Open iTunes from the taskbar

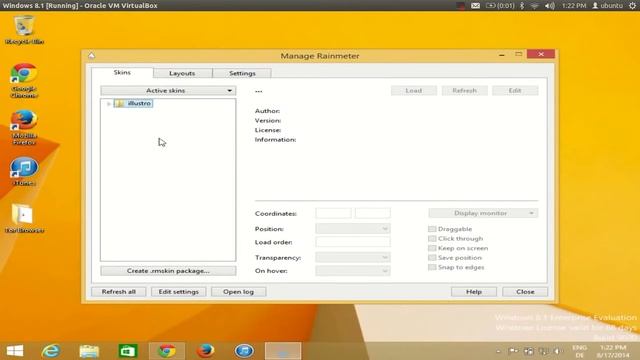click(244, 351)
